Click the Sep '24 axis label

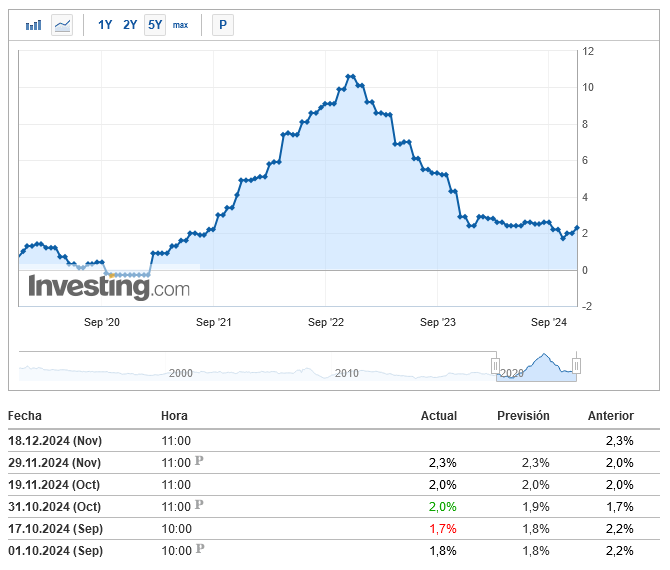click(x=549, y=322)
